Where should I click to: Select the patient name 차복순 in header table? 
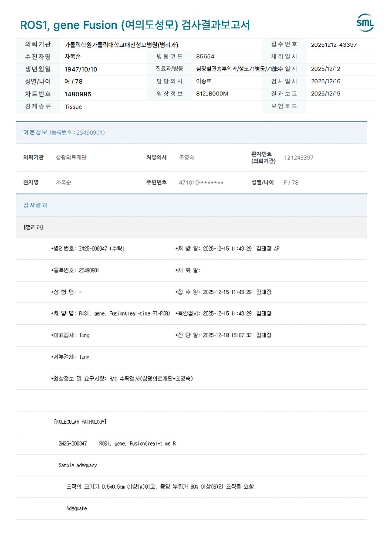coord(73,57)
